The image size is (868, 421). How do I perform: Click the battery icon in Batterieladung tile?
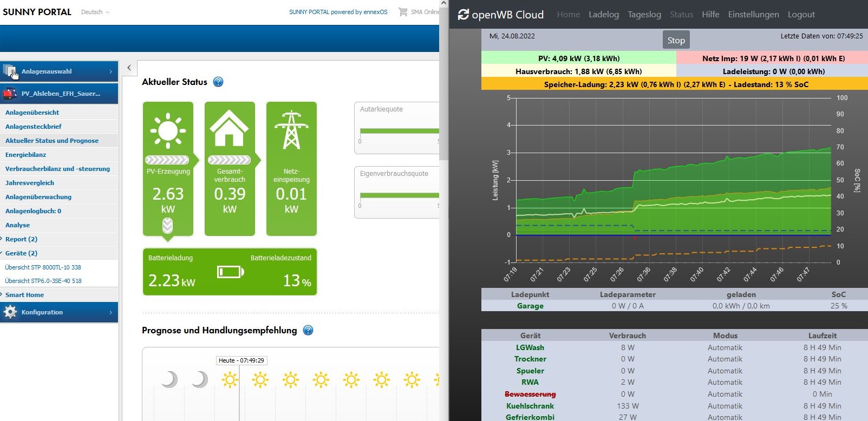click(x=231, y=272)
